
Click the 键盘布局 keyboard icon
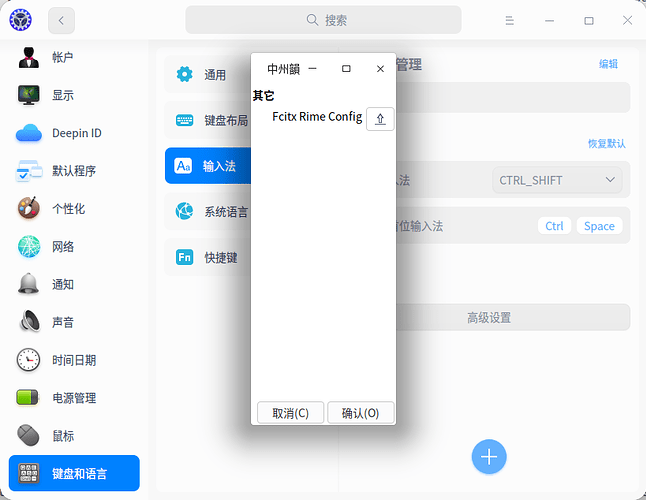(184, 120)
